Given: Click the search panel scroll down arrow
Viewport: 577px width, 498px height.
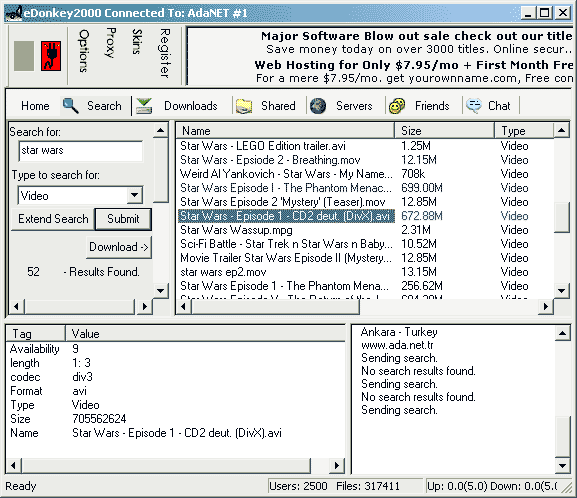Looking at the screenshot, I should click(x=160, y=291).
